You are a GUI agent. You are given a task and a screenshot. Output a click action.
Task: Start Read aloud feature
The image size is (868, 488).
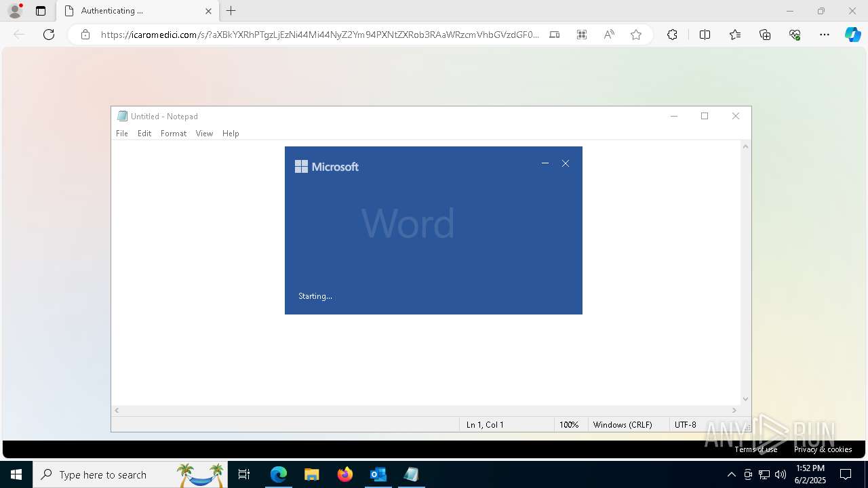(609, 35)
